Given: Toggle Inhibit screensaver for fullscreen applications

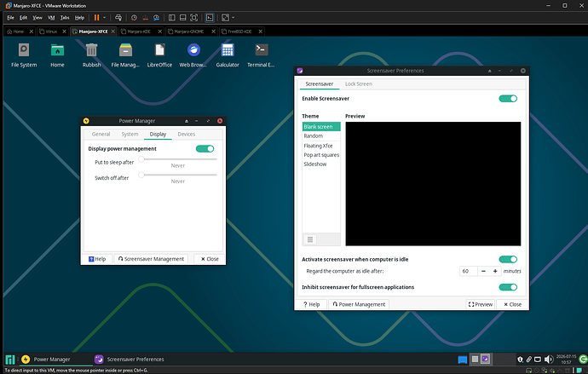Looking at the screenshot, I should [508, 287].
